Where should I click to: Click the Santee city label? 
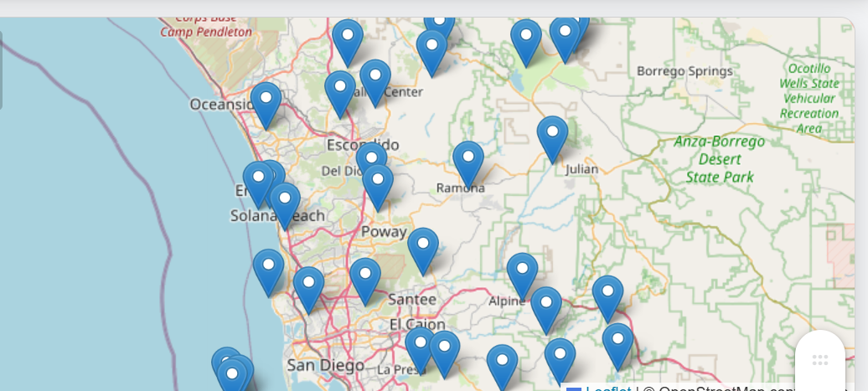[x=412, y=300]
